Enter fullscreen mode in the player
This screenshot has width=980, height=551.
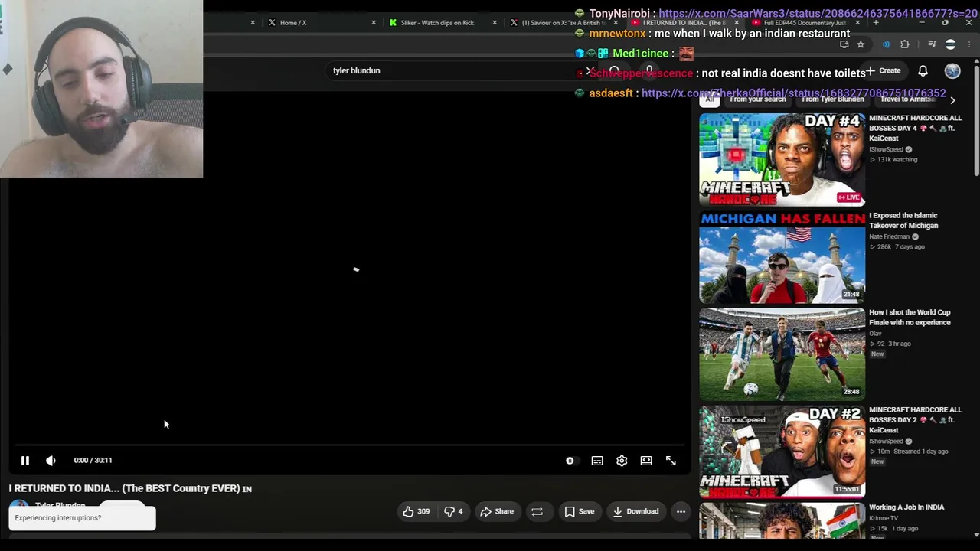pos(671,461)
